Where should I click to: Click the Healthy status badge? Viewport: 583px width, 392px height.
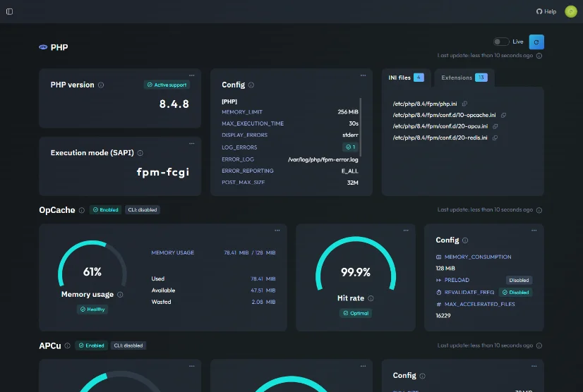pyautogui.click(x=92, y=309)
